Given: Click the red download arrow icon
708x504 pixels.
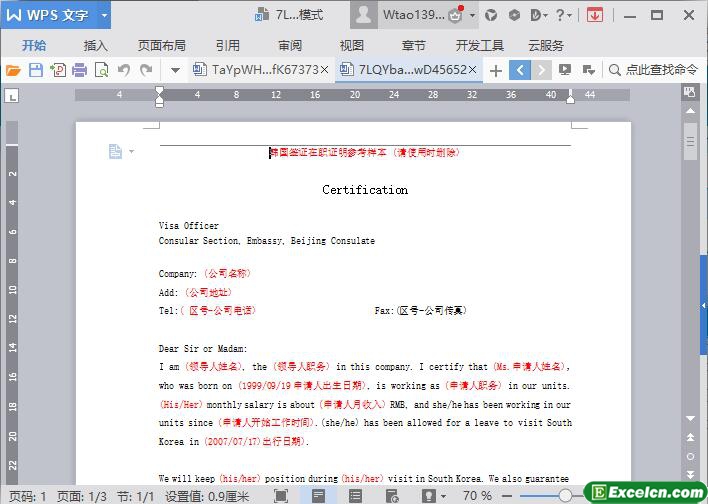Looking at the screenshot, I should point(595,15).
